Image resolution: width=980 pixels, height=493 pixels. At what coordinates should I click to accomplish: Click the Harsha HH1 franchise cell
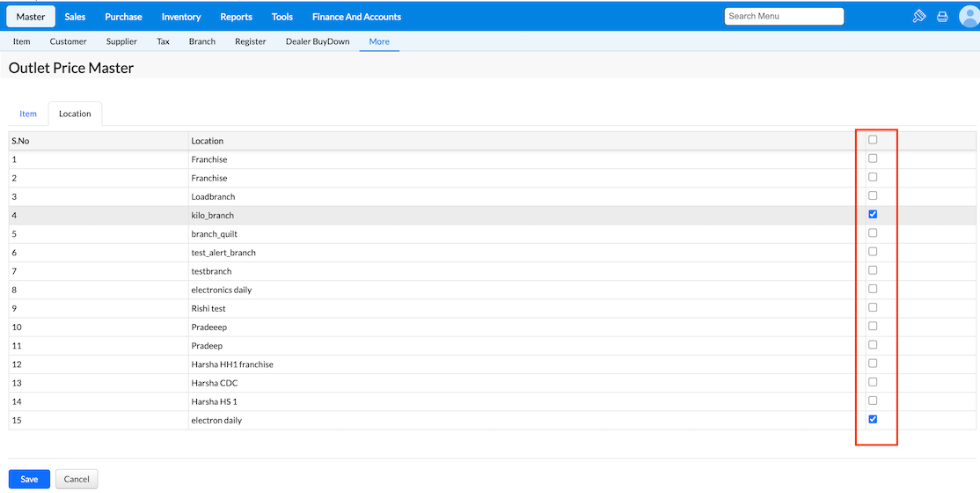(526, 364)
